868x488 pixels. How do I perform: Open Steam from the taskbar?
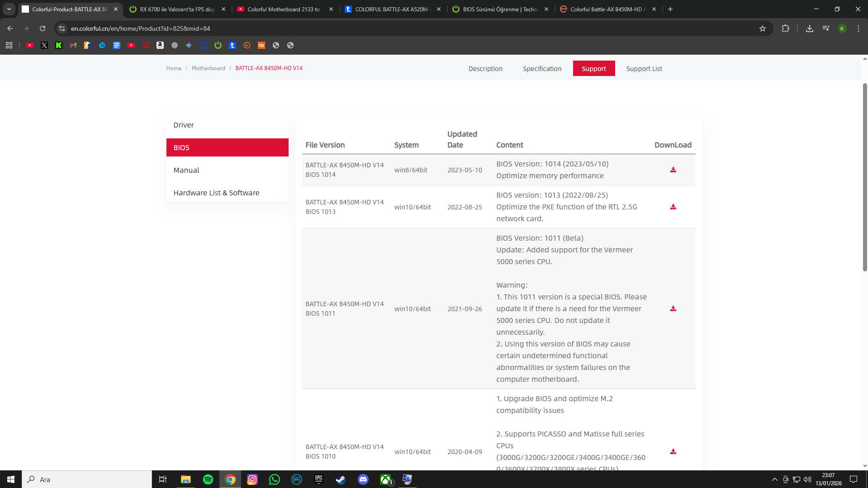point(341,479)
